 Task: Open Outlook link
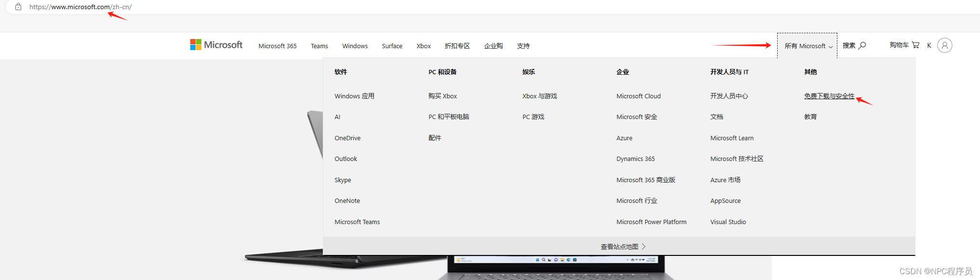coord(345,159)
